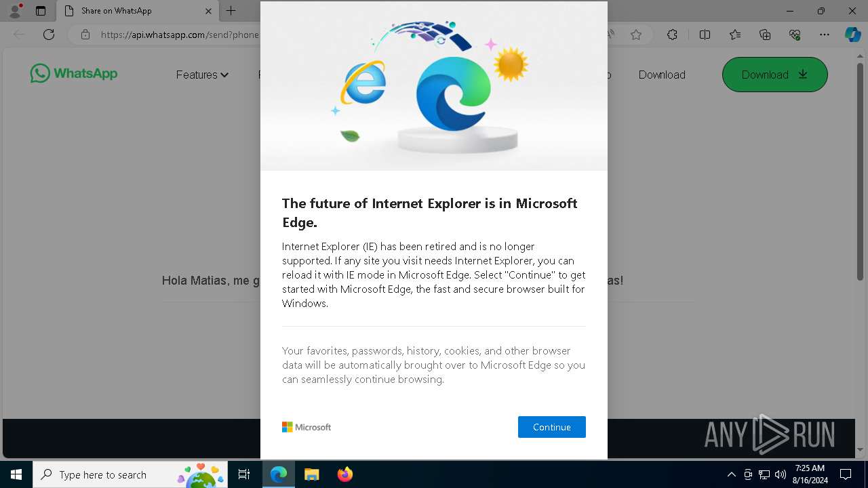Open a new tab with plus icon
868x488 pixels.
point(231,11)
